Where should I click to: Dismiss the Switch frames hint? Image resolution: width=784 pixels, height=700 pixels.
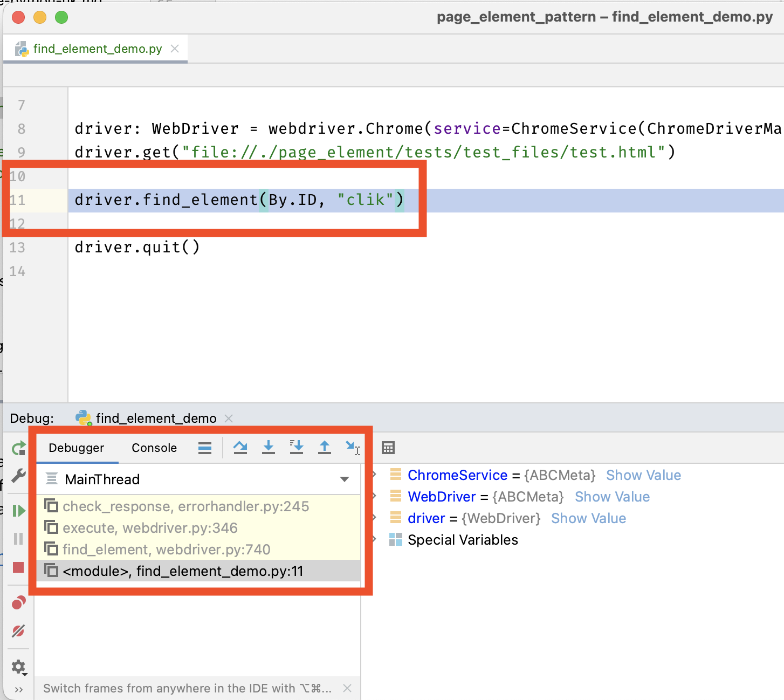[x=347, y=688]
